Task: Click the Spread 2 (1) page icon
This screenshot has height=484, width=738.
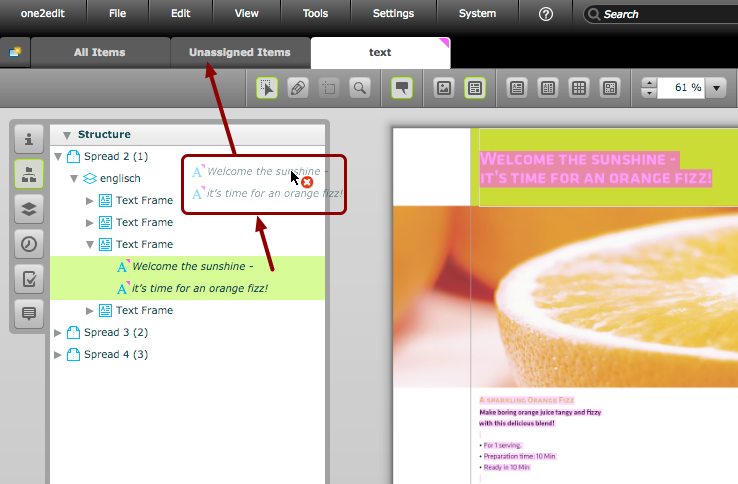Action: point(73,156)
